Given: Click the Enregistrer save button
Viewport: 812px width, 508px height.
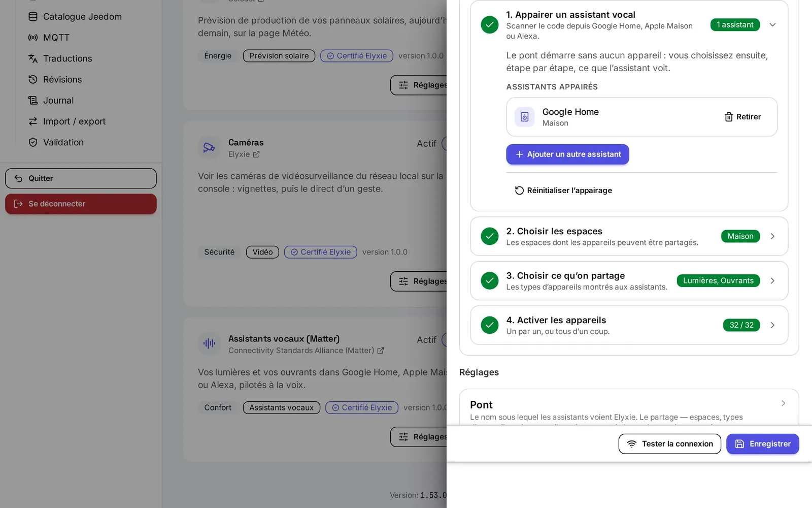Looking at the screenshot, I should click(x=763, y=444).
